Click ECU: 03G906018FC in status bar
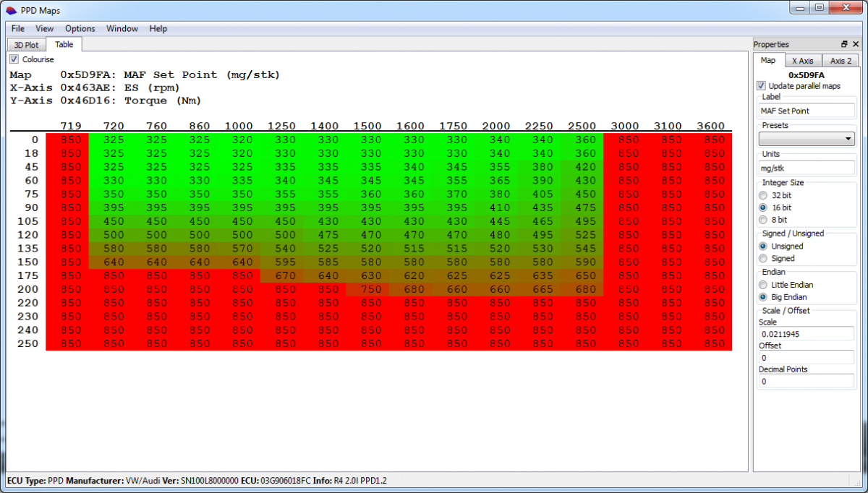 [276, 481]
